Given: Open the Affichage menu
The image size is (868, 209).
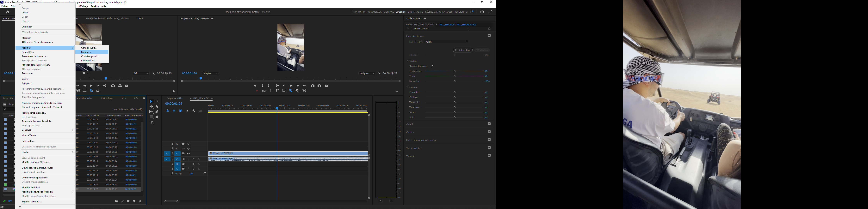Looking at the screenshot, I should (83, 6).
